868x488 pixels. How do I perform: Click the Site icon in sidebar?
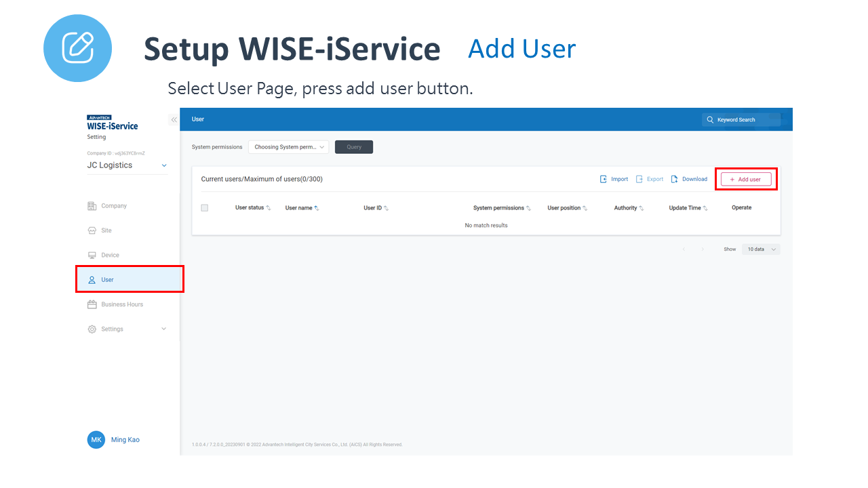[92, 230]
